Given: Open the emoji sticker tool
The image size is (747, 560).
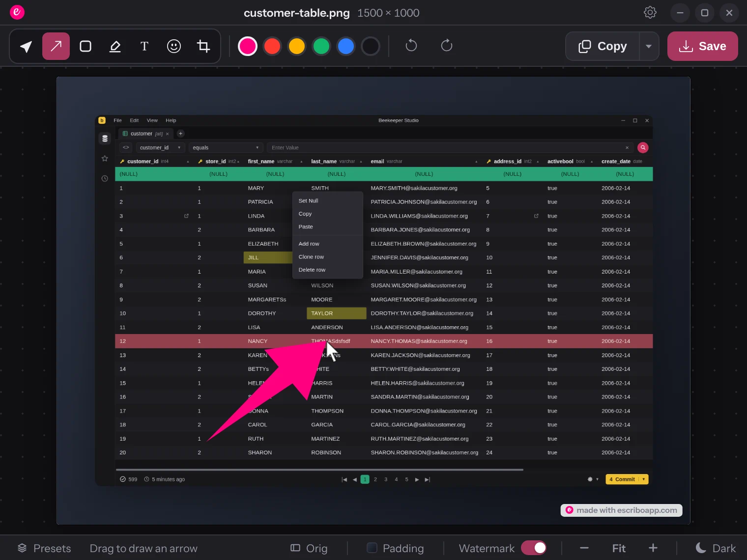Looking at the screenshot, I should (174, 46).
